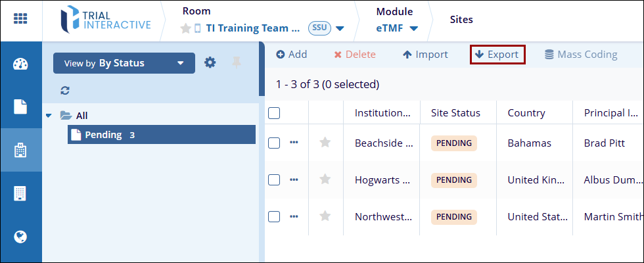644x263 pixels.
Task: Click the Add button in toolbar
Action: 291,55
